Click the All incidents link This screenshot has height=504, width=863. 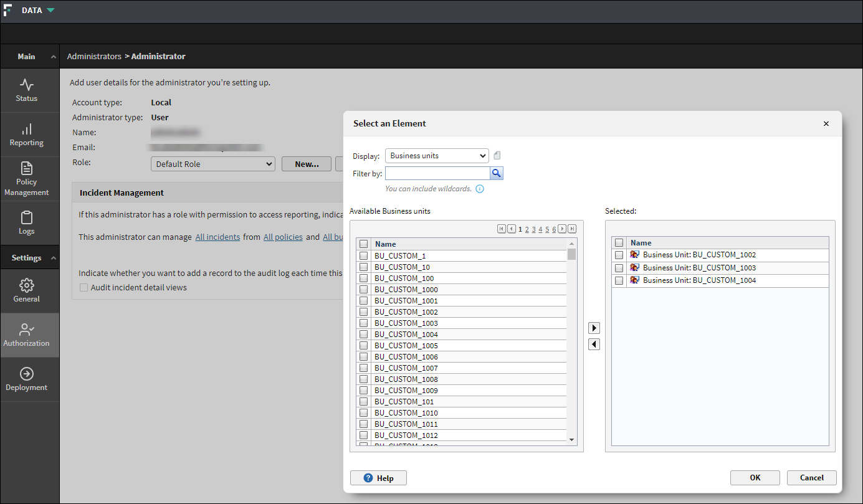click(217, 237)
